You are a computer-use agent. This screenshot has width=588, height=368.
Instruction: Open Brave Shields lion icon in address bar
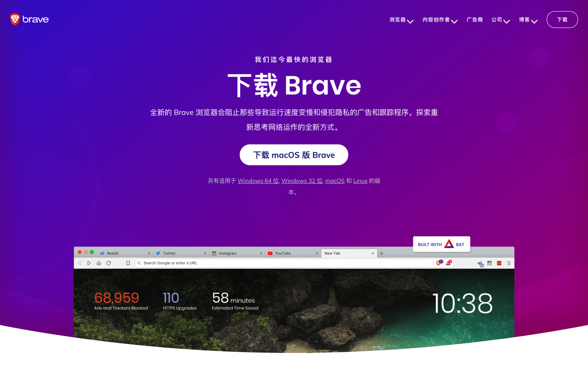pyautogui.click(x=439, y=263)
